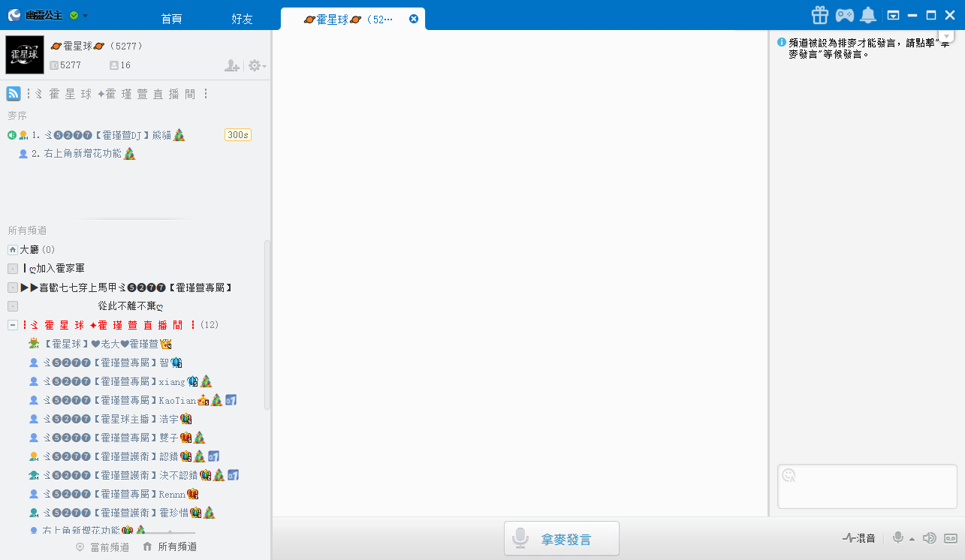Click the tape recorder icon at bottom right
The height and width of the screenshot is (560, 965).
click(949, 537)
